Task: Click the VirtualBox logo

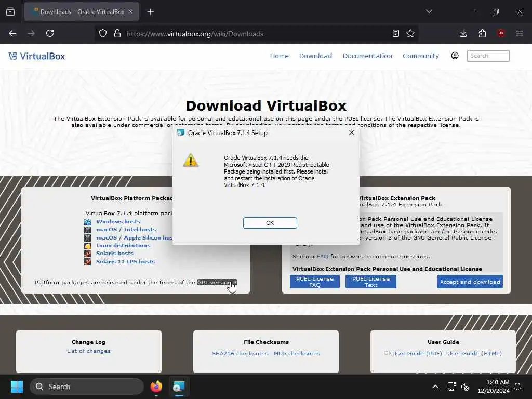Action: pos(37,56)
